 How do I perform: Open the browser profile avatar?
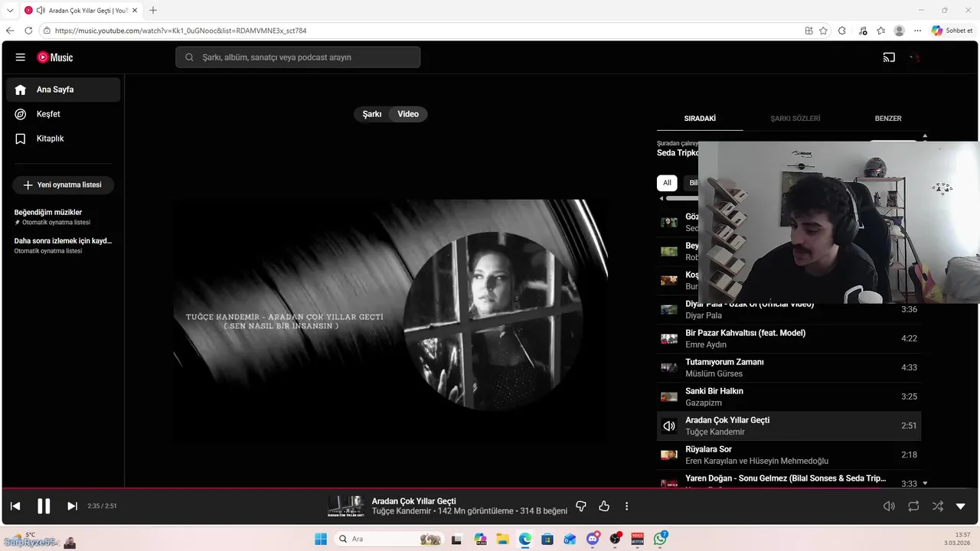tap(900, 31)
